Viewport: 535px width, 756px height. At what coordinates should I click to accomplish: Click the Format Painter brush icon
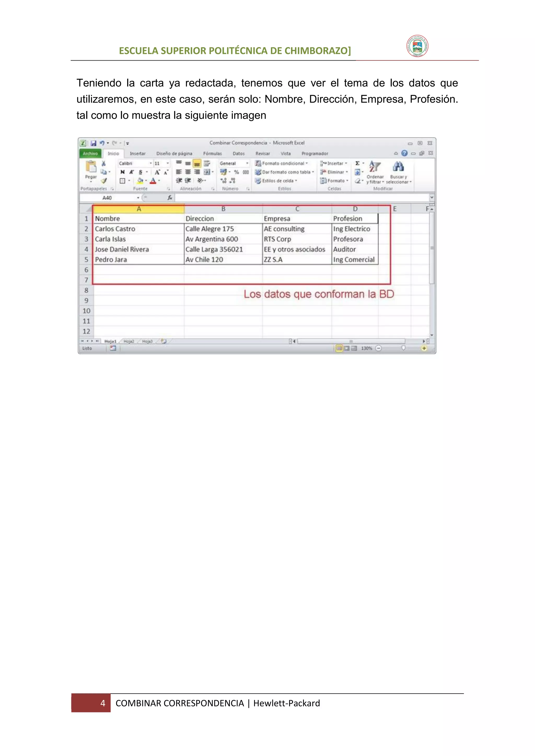(x=104, y=180)
